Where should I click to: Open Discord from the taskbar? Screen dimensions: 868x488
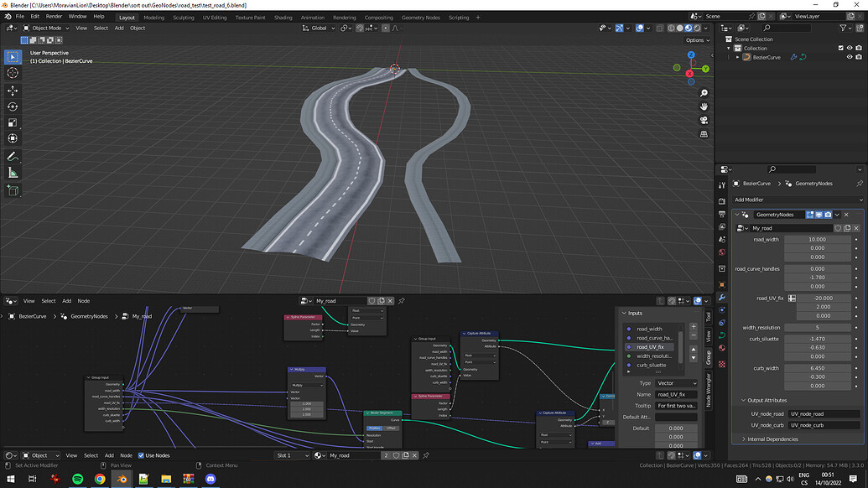[x=211, y=479]
